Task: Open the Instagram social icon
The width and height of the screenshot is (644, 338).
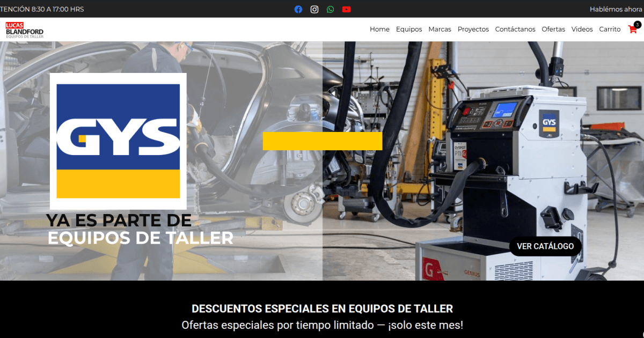Action: click(314, 9)
